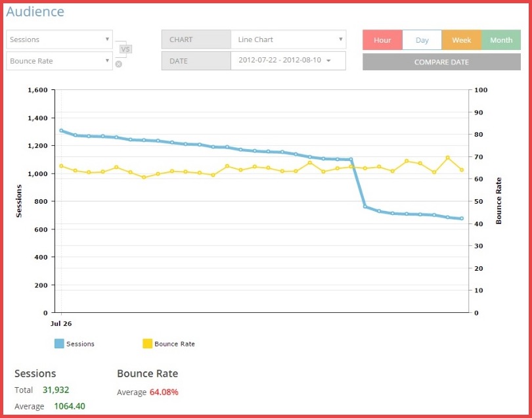This screenshot has width=532, height=418.
Task: Remove the Bounce Rate comparison metric
Action: 118,64
